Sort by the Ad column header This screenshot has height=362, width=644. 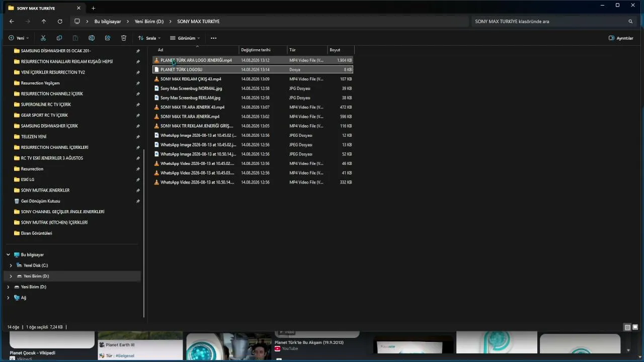click(x=195, y=50)
